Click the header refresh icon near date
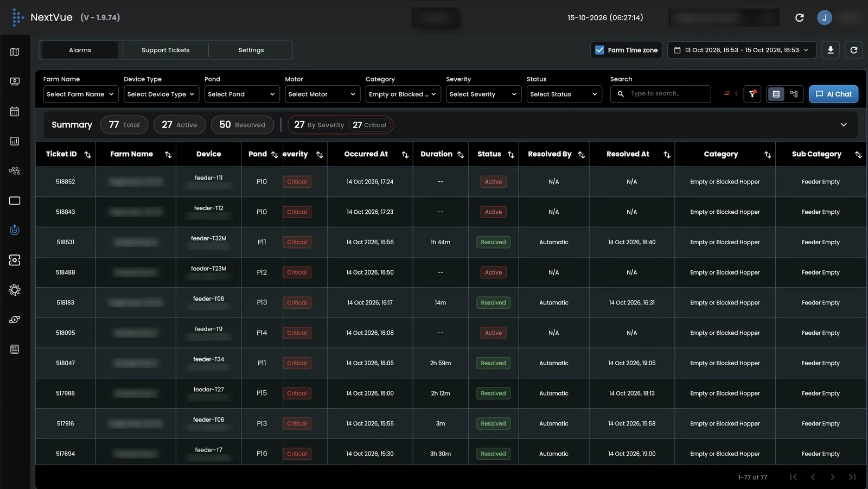The height and width of the screenshot is (489, 868). point(799,17)
